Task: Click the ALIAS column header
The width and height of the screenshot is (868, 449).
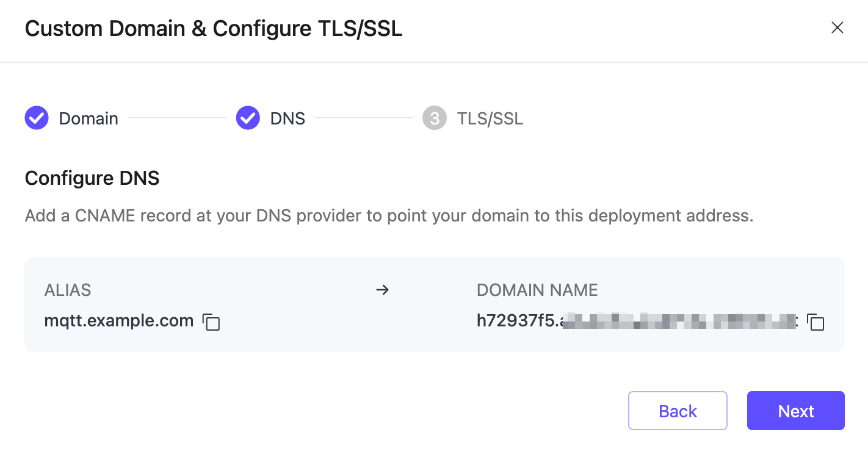Action: (67, 290)
